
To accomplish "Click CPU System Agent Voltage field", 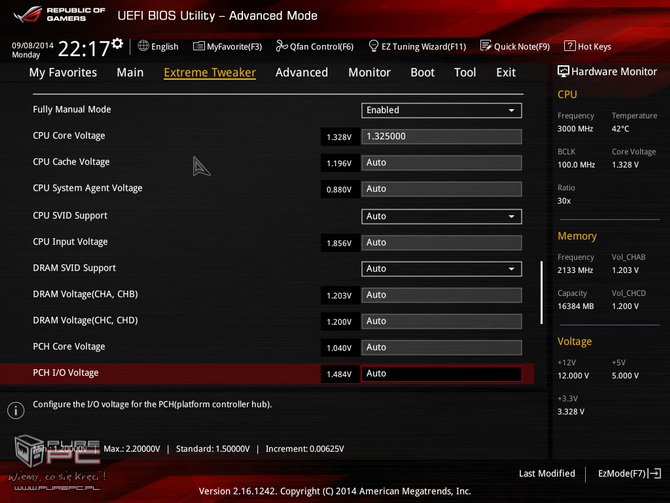I will [441, 189].
